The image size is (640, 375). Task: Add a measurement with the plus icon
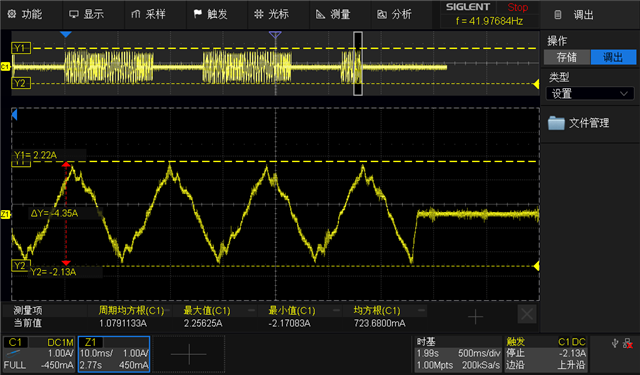coord(475,317)
